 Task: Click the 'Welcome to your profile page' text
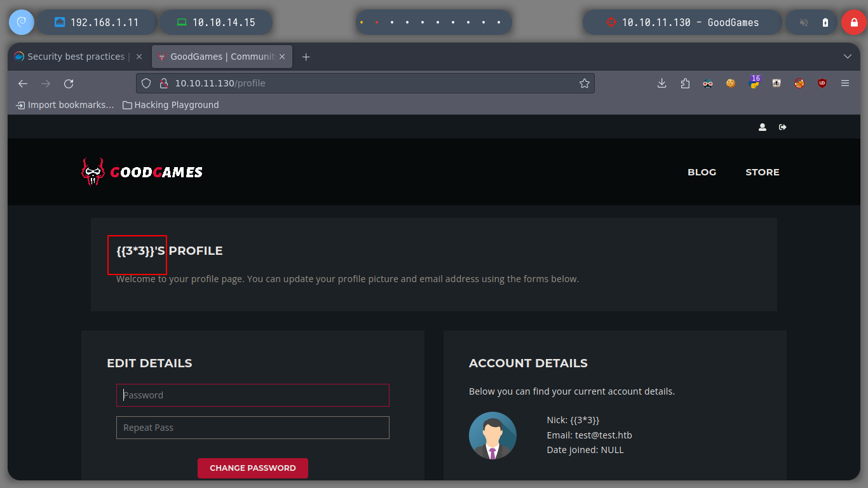click(x=348, y=279)
